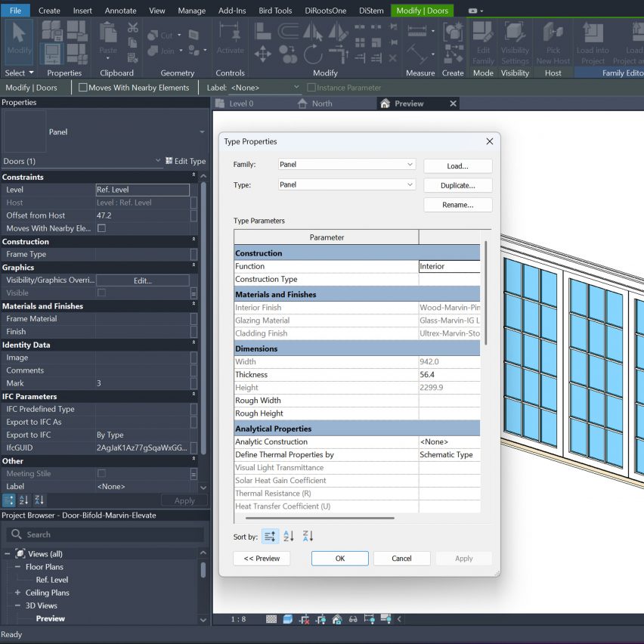Sort Type Parameters Z to A descending

(308, 536)
